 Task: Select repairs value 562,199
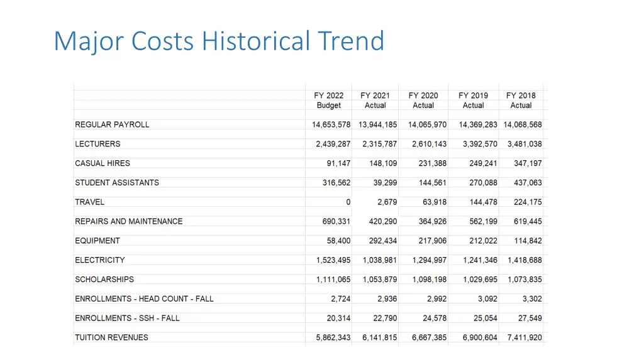coord(484,221)
